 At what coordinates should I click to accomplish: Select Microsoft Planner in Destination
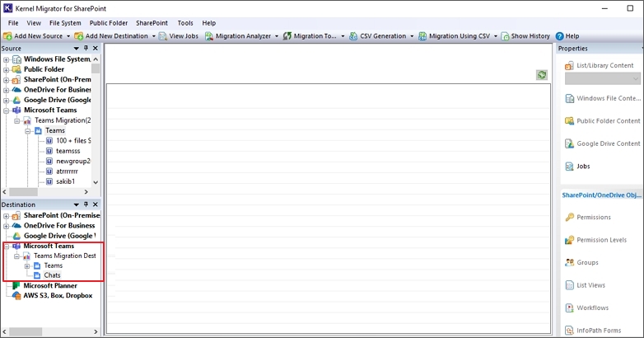tap(50, 285)
